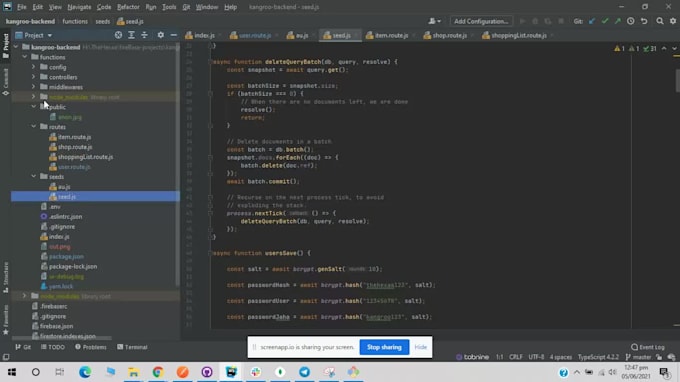The image size is (680, 382).
Task: Open the Event Log
Action: click(647, 347)
